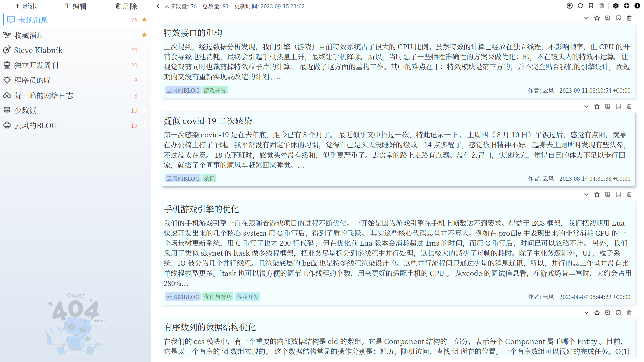Screen dimensions: 644x362
Task: Click trash icon on covid-19 article
Action: pos(629,106)
